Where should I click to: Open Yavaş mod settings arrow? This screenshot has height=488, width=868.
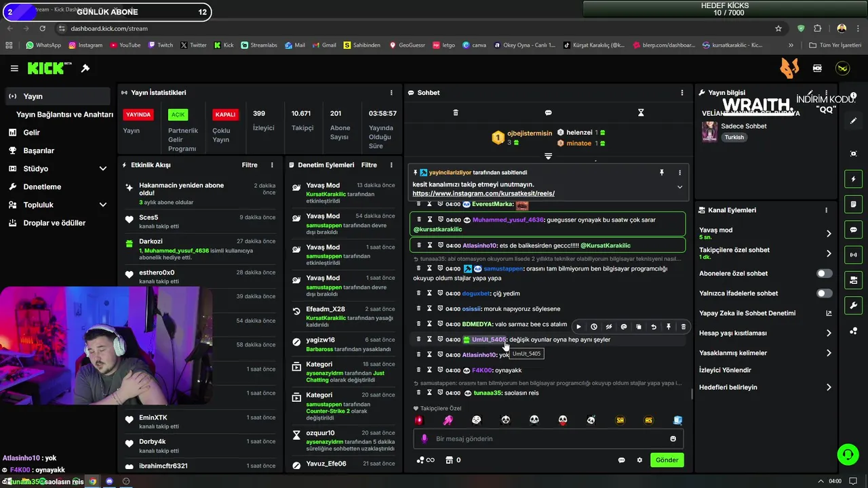pyautogui.click(x=828, y=234)
